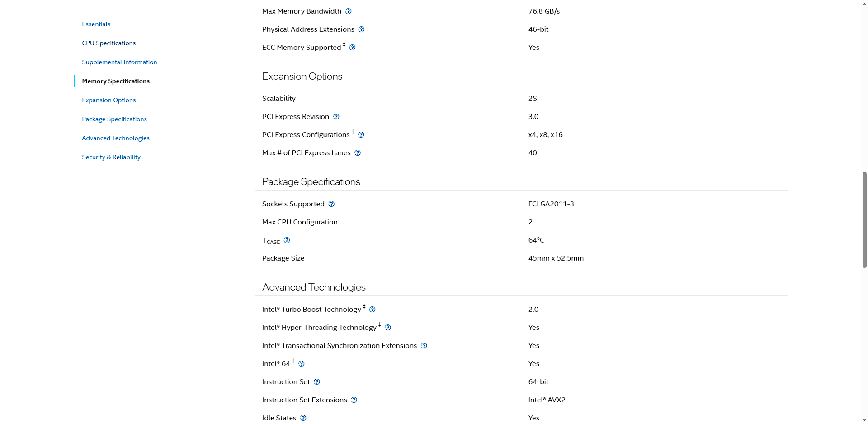The width and height of the screenshot is (868, 424).
Task: Show Instruction Set Extensions info tooltip icon
Action: click(x=354, y=400)
